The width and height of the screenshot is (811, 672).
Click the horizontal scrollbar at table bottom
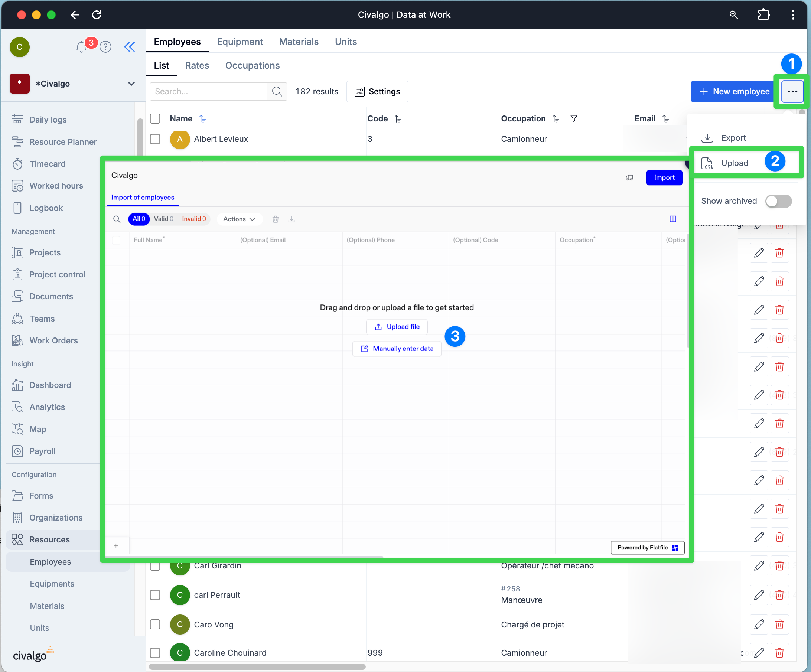pyautogui.click(x=257, y=666)
